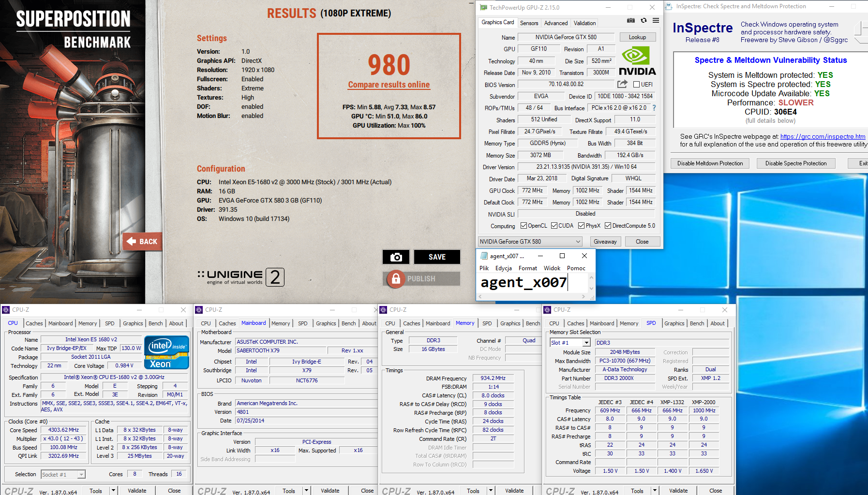Image resolution: width=868 pixels, height=495 pixels.
Task: Click the Intel Xeon inside logo in CPU-Z
Action: click(x=166, y=352)
